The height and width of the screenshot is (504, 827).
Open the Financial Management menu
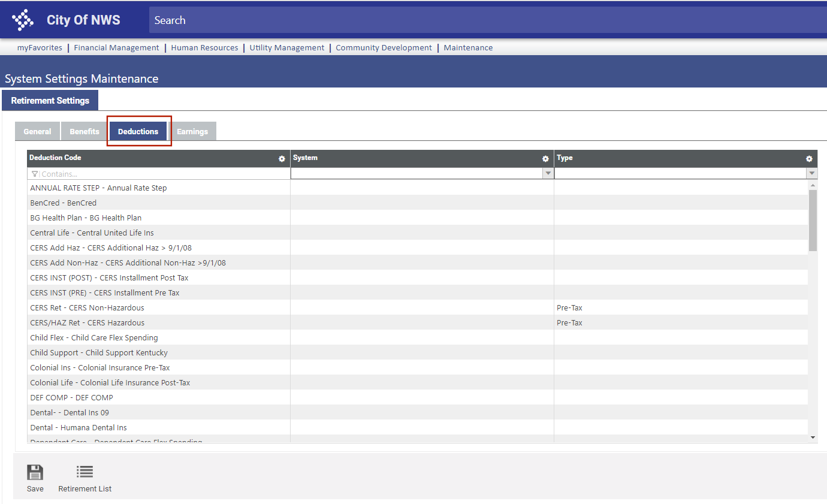pyautogui.click(x=116, y=48)
